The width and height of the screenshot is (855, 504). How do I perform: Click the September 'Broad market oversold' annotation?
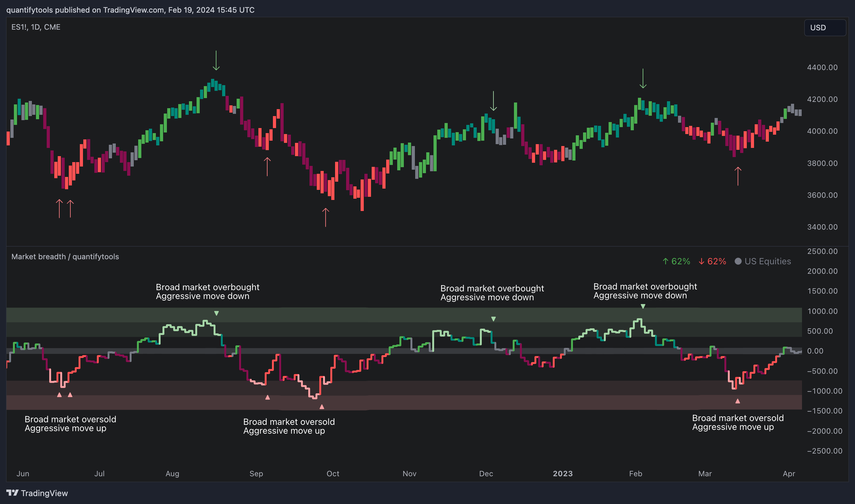(x=289, y=426)
